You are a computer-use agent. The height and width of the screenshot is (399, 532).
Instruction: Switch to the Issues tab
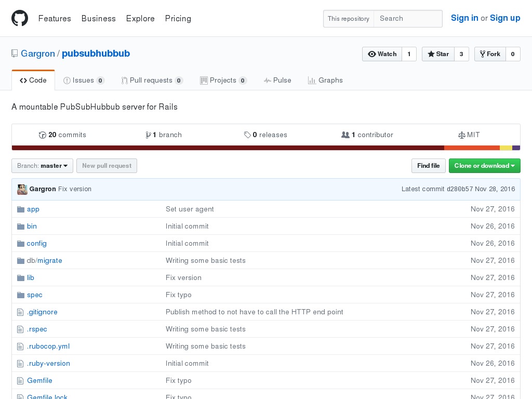point(84,81)
